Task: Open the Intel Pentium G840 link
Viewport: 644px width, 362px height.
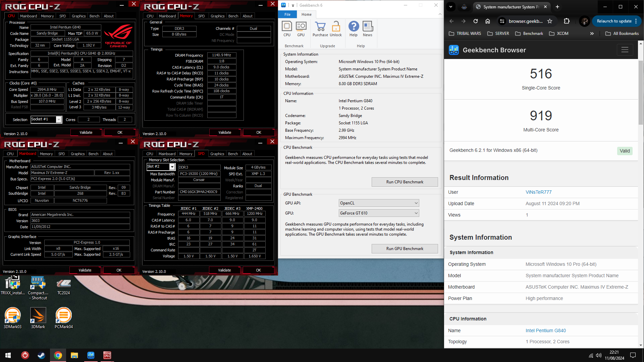Action: click(x=546, y=330)
